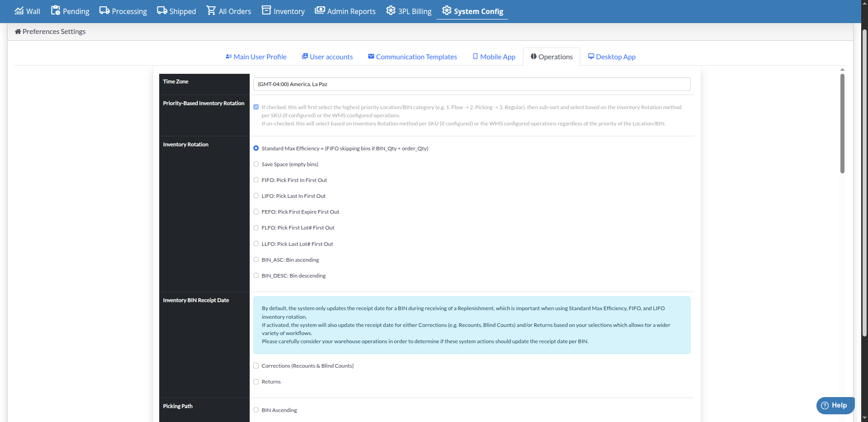Go to Shipped orders in navbar

[x=176, y=11]
